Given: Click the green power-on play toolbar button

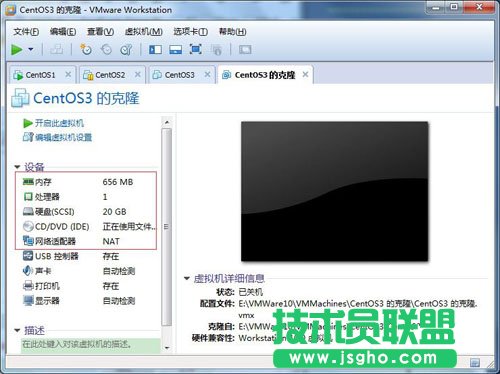Looking at the screenshot, I should click(17, 50).
